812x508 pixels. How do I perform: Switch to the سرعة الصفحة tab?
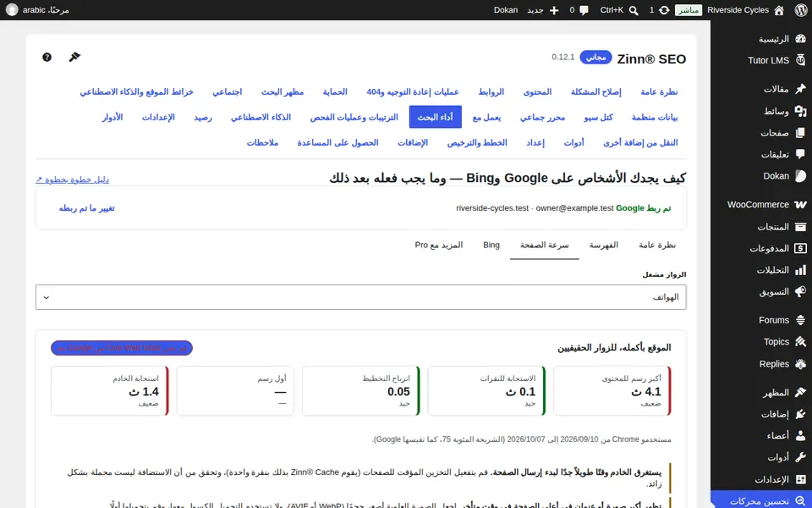(x=544, y=246)
